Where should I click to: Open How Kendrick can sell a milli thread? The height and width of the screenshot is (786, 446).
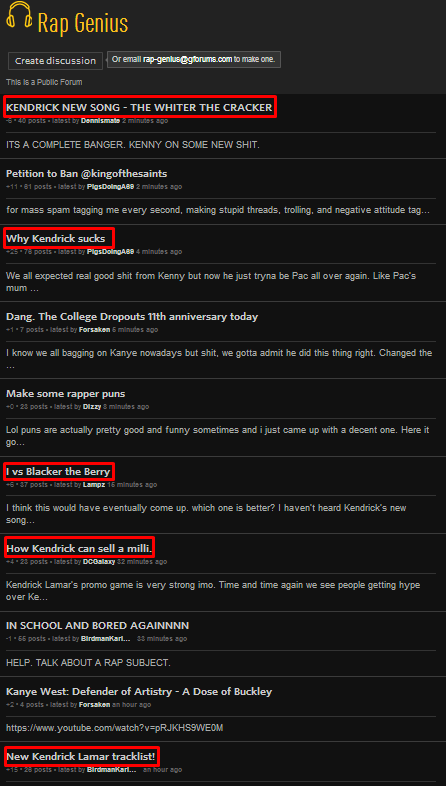[x=79, y=548]
